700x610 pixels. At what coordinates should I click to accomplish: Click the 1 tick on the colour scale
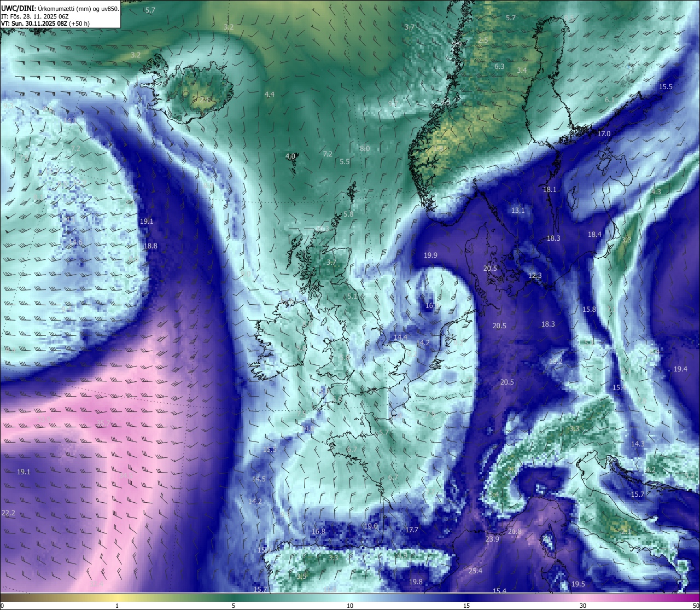pyautogui.click(x=117, y=606)
